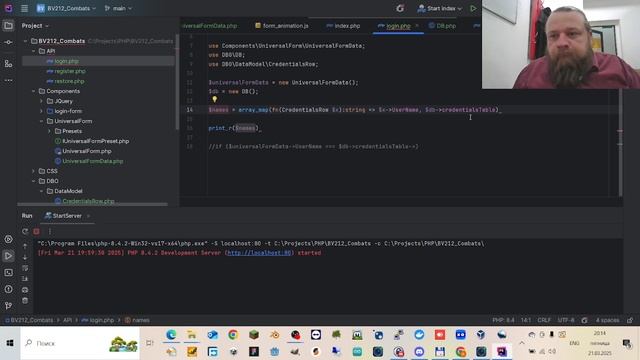The height and width of the screenshot is (360, 640).
Task: Expand the Presets folder
Action: coord(49,131)
